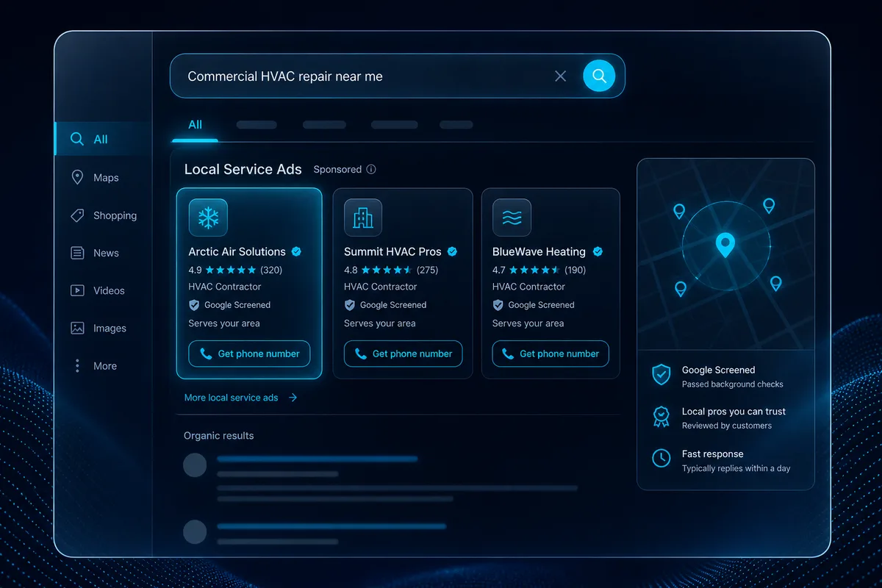Screen dimensions: 882x588
Task: Click Summit HVAC Pros verified badge
Action: (452, 251)
